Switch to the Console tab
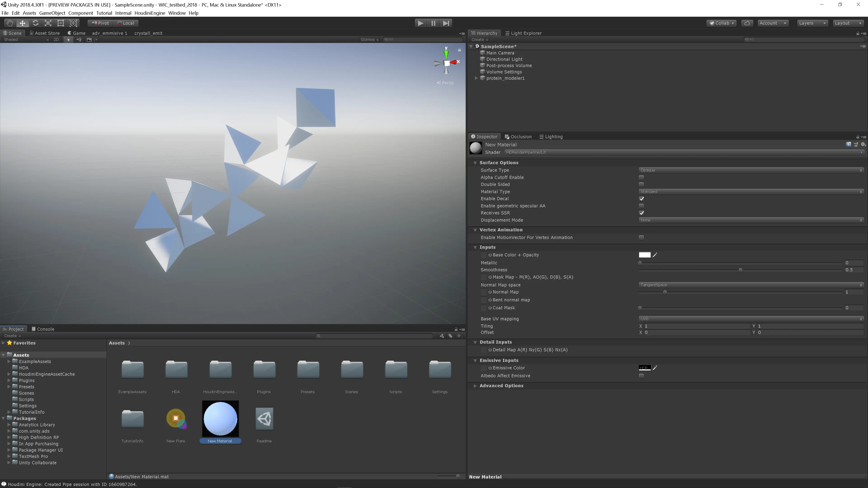This screenshot has width=868, height=488. click(x=43, y=329)
